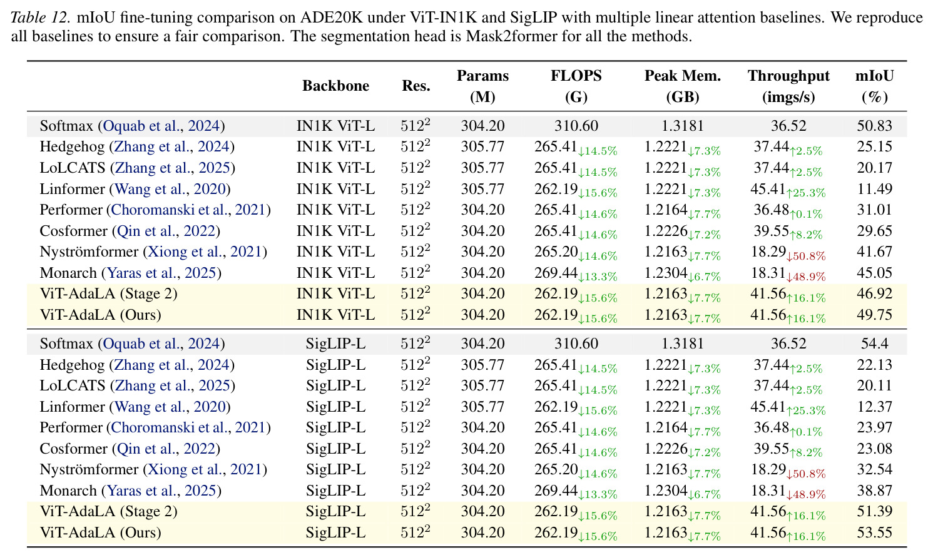933x560 pixels.
Task: Select mIoU value 50.83
Action: (875, 126)
